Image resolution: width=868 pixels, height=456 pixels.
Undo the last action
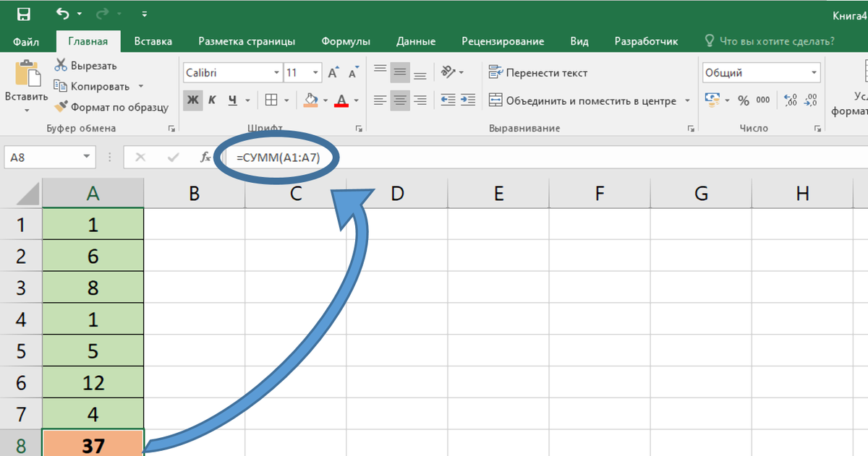(63, 14)
